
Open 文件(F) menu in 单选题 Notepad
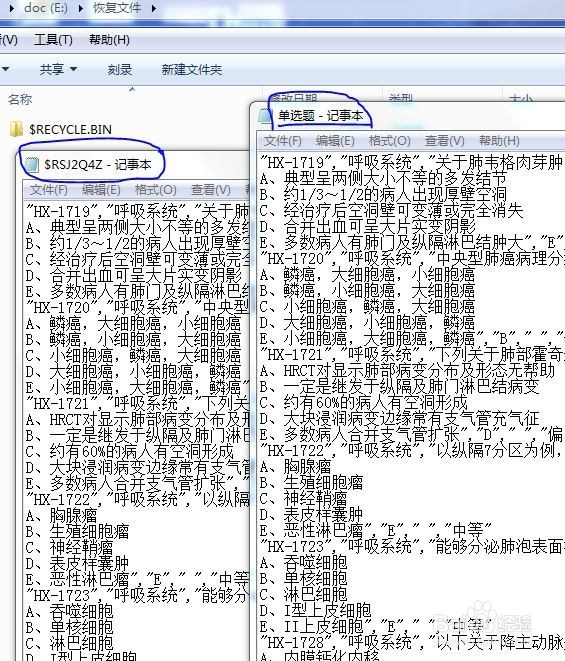pos(282,141)
